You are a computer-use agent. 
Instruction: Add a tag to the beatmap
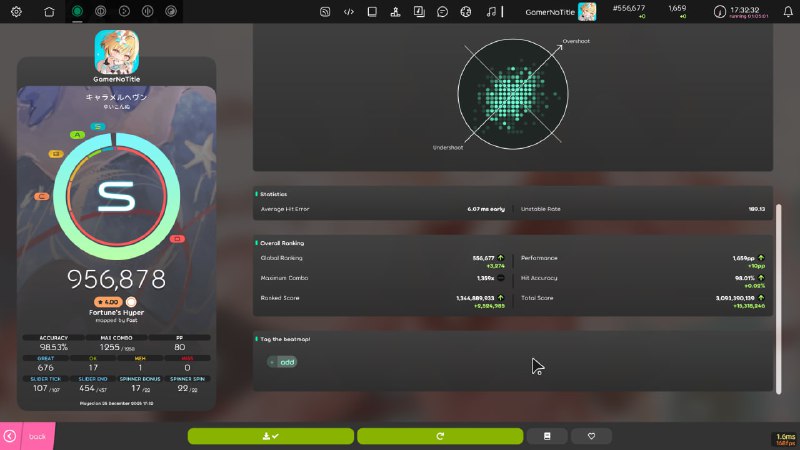pyautogui.click(x=283, y=362)
